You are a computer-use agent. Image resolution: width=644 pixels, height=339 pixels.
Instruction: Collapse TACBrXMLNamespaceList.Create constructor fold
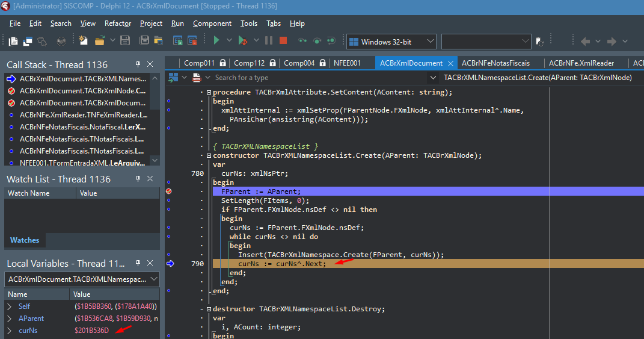[x=209, y=155]
